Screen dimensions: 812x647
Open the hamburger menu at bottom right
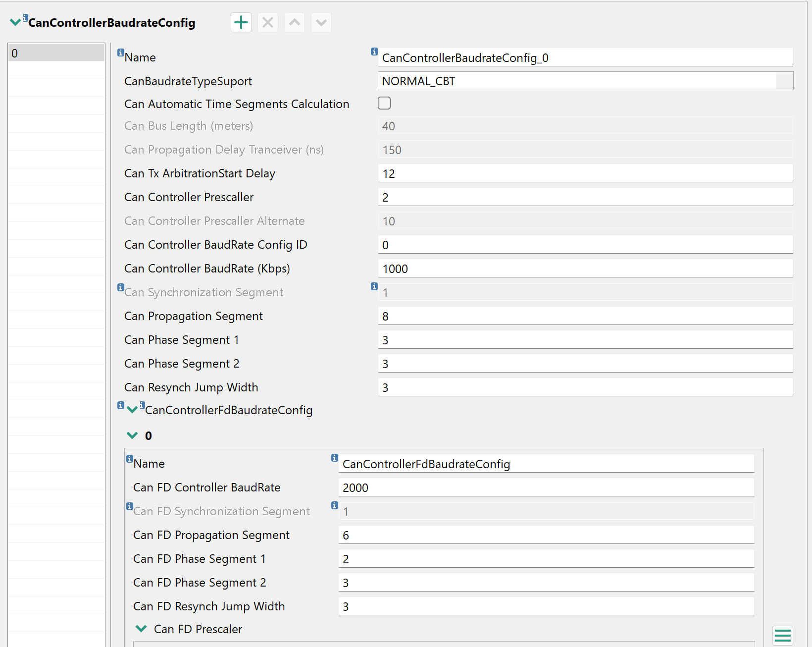783,636
